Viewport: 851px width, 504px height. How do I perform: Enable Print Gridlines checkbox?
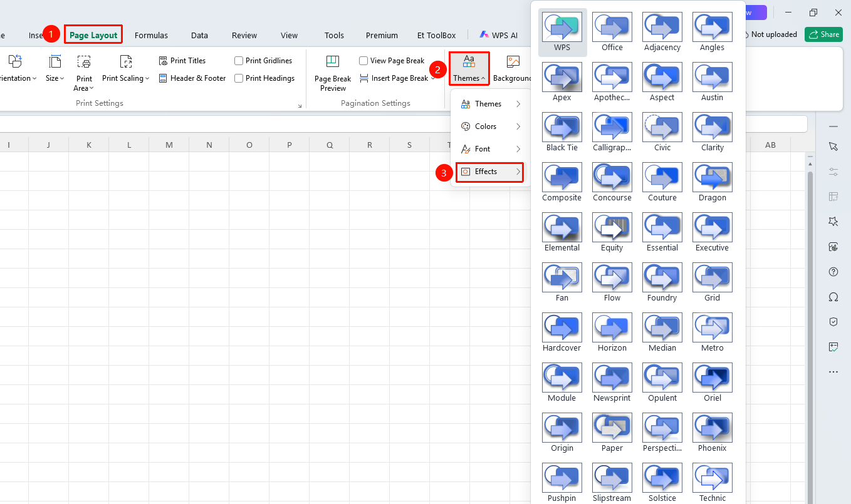(239, 61)
